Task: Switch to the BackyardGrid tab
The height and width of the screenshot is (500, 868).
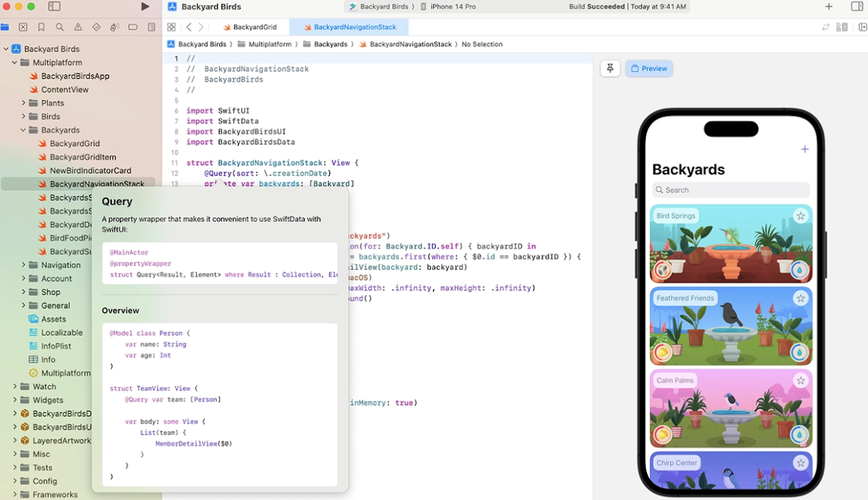Action: tap(250, 27)
